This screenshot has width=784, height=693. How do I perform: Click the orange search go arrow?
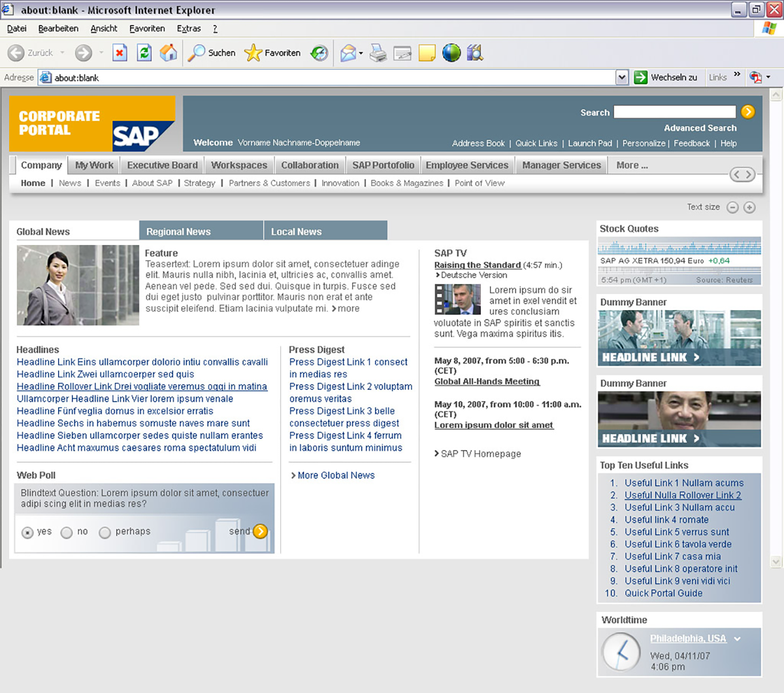(748, 112)
